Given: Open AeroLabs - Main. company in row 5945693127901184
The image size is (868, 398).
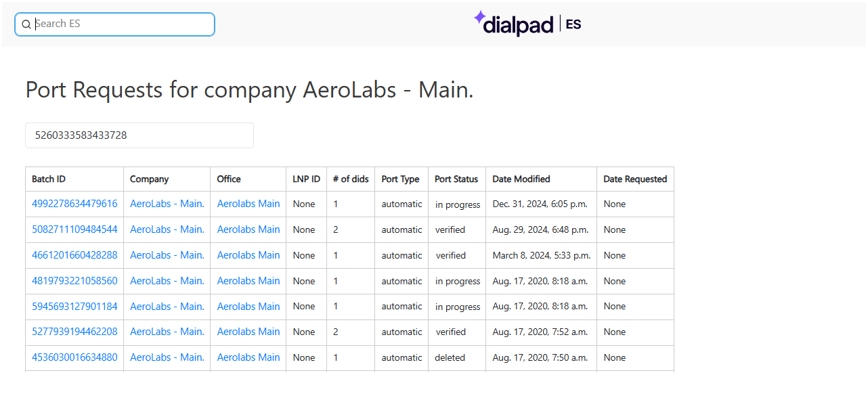Looking at the screenshot, I should (x=167, y=306).
